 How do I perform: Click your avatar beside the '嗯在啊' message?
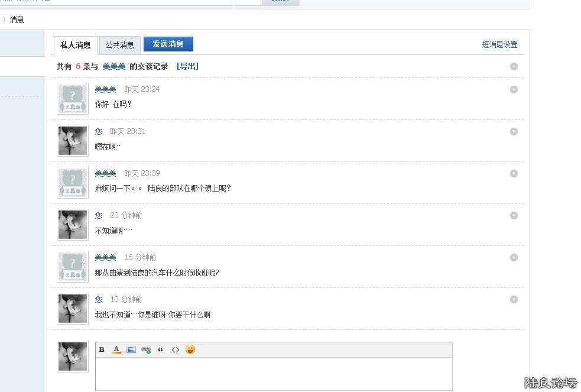click(73, 141)
